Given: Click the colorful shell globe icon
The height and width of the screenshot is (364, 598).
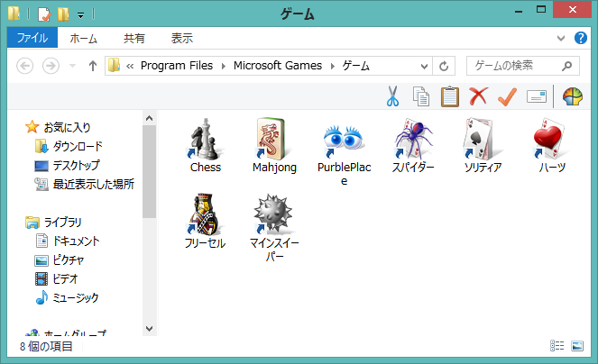Looking at the screenshot, I should [x=573, y=96].
